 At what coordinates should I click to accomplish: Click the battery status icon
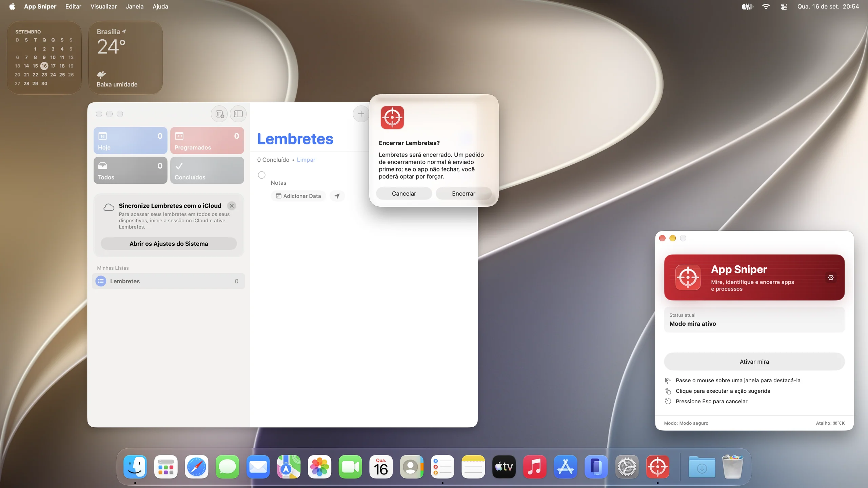[747, 6]
